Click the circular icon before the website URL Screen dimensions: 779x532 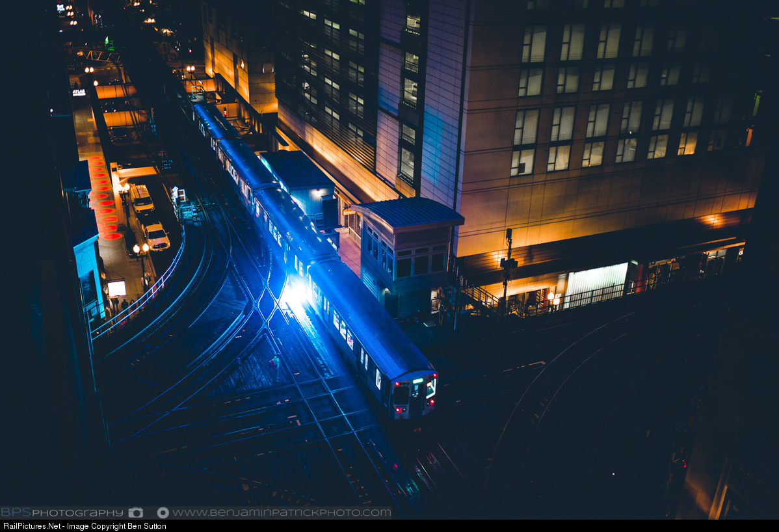pyautogui.click(x=163, y=512)
